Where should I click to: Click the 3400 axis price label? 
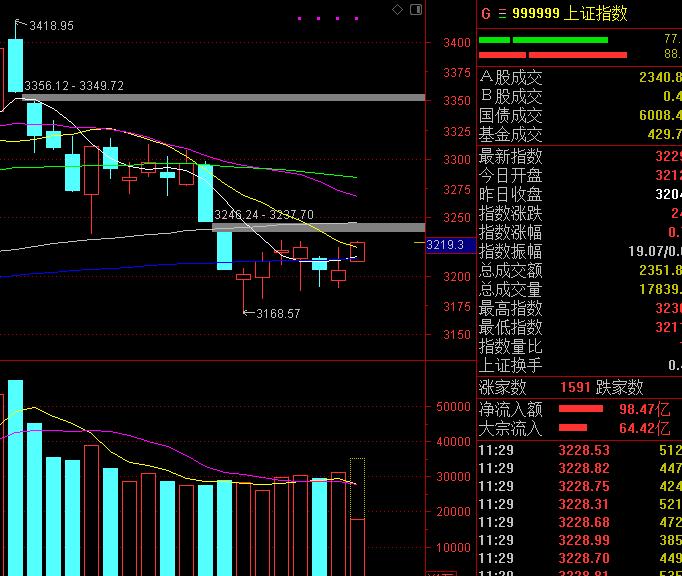(457, 43)
